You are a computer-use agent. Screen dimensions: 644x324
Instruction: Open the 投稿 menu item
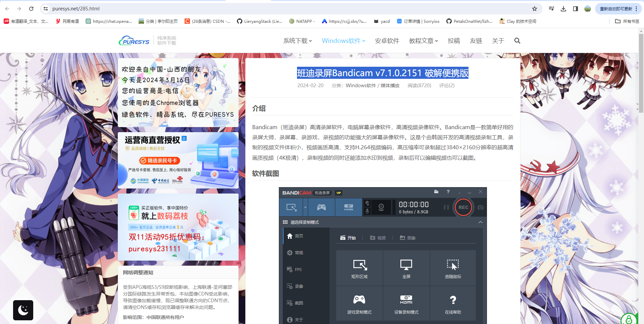pos(454,41)
